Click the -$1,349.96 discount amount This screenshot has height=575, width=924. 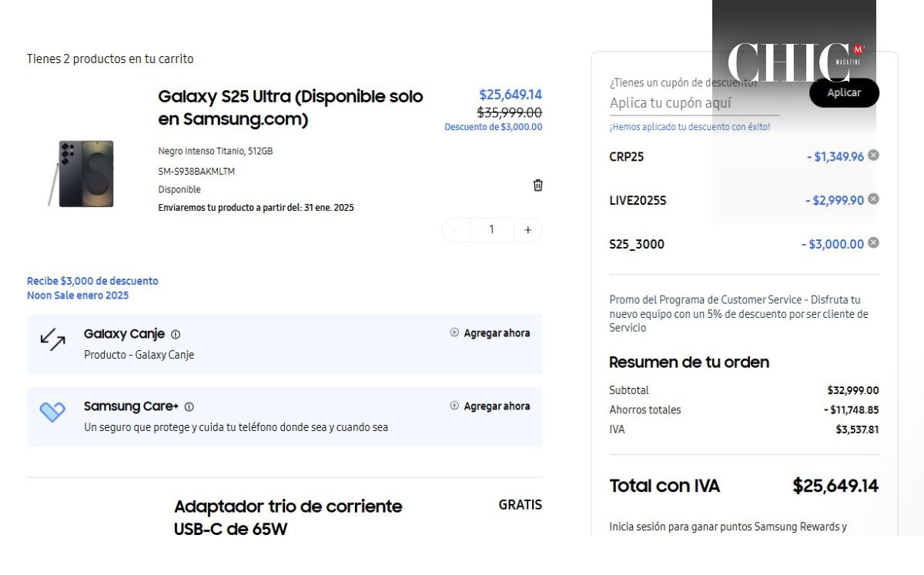(x=835, y=157)
